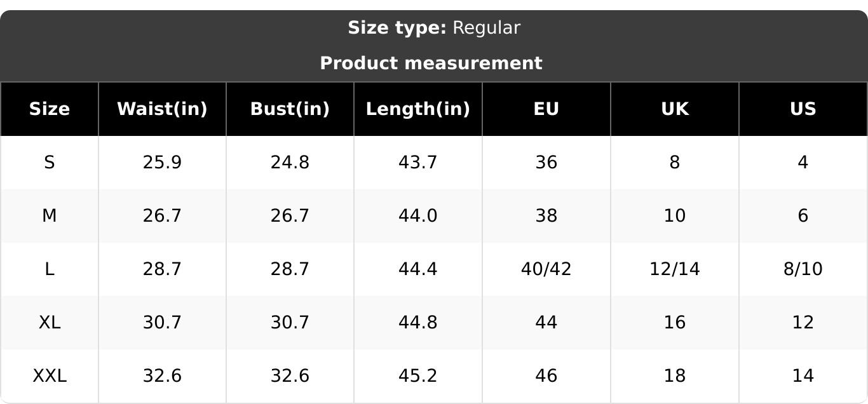
Task: Select the Length(in) column header
Action: click(x=418, y=109)
